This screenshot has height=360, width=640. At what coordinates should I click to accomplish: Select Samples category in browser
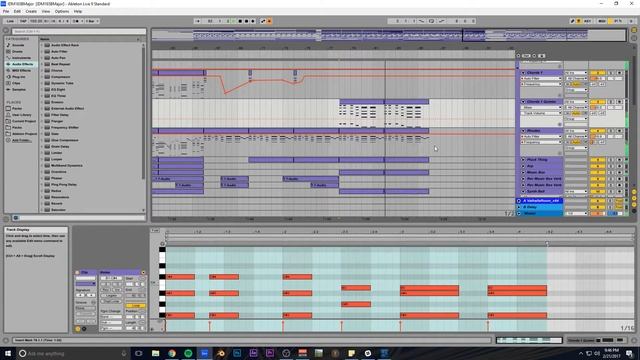[19, 89]
